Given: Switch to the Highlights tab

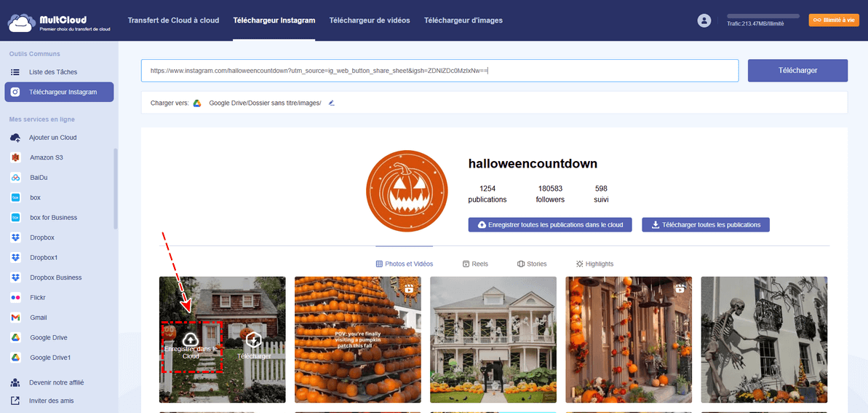Looking at the screenshot, I should coord(594,264).
